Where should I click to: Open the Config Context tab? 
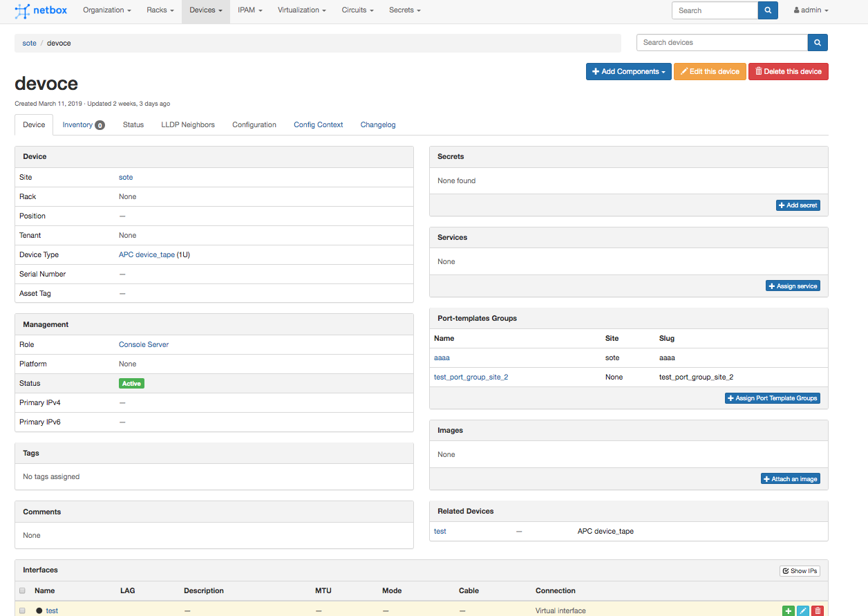318,125
